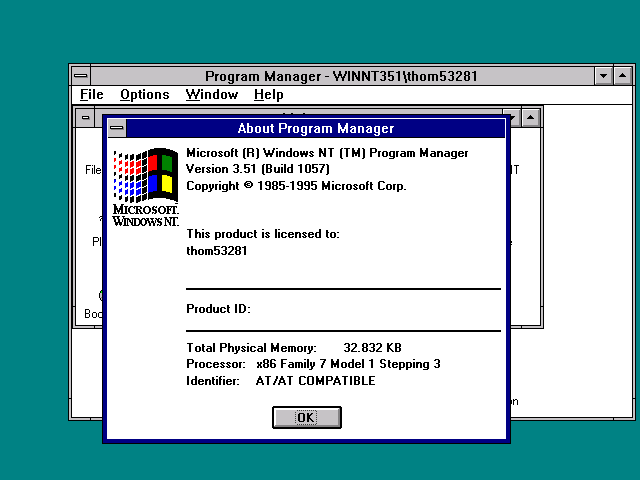Open the Options menu

click(x=144, y=95)
